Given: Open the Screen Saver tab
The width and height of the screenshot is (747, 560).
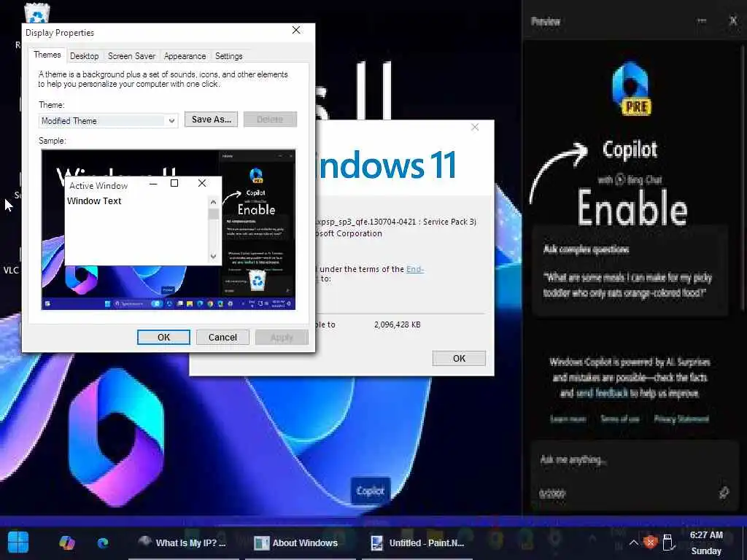Looking at the screenshot, I should (x=131, y=56).
